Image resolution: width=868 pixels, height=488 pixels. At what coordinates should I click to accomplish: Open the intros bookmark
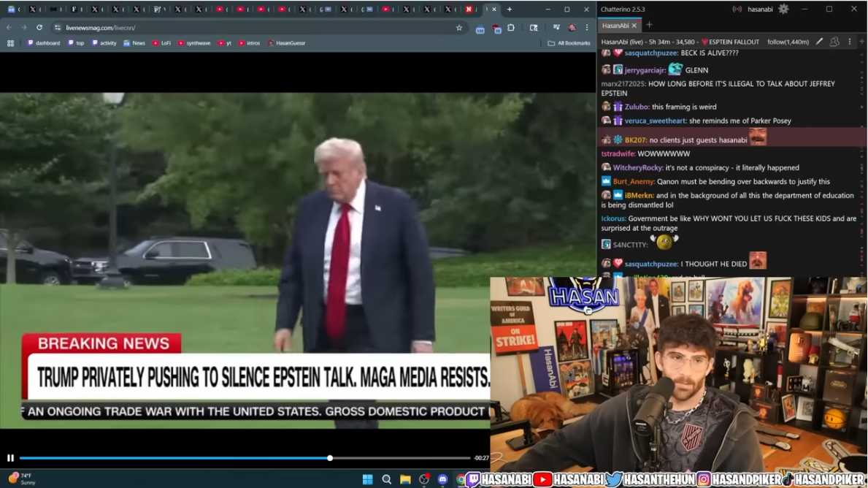pyautogui.click(x=249, y=42)
